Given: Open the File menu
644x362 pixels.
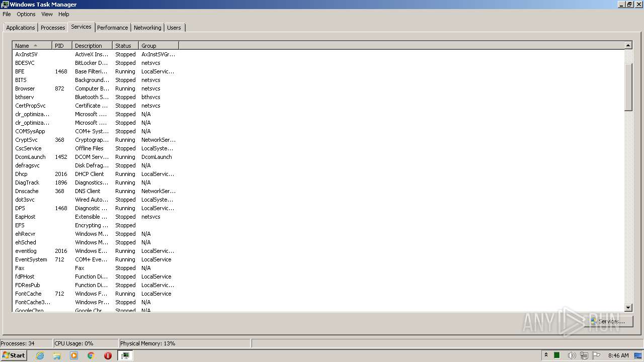Looking at the screenshot, I should [7, 14].
